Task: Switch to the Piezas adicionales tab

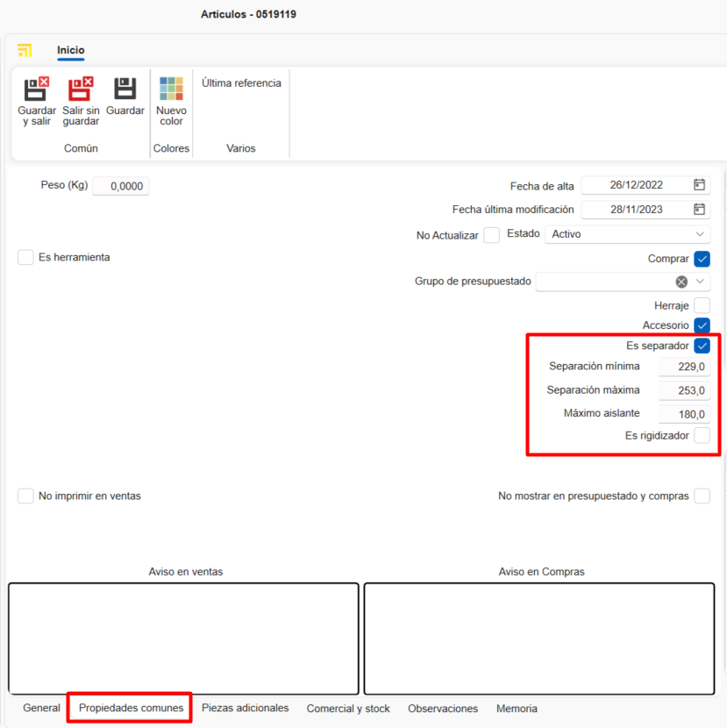Action: (245, 709)
